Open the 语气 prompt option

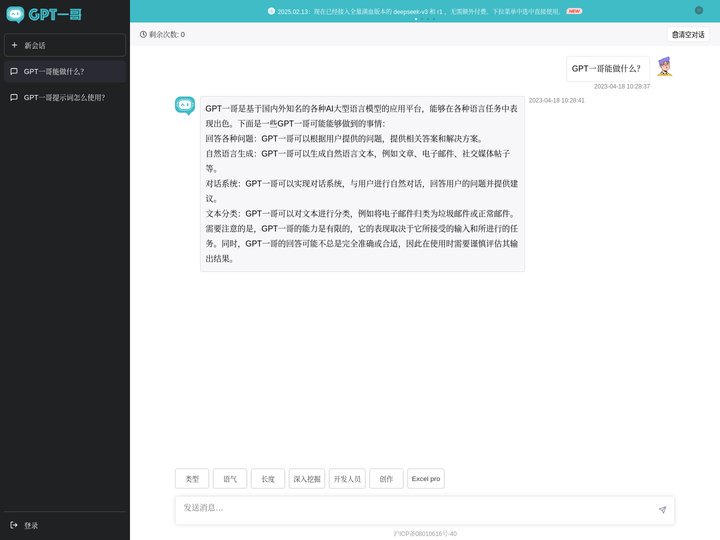(x=230, y=479)
